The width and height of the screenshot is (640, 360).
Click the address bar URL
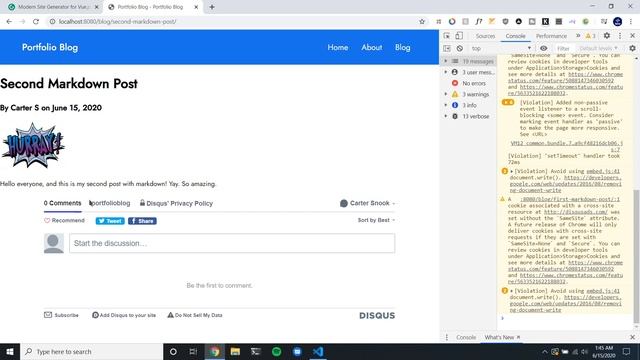(118, 22)
